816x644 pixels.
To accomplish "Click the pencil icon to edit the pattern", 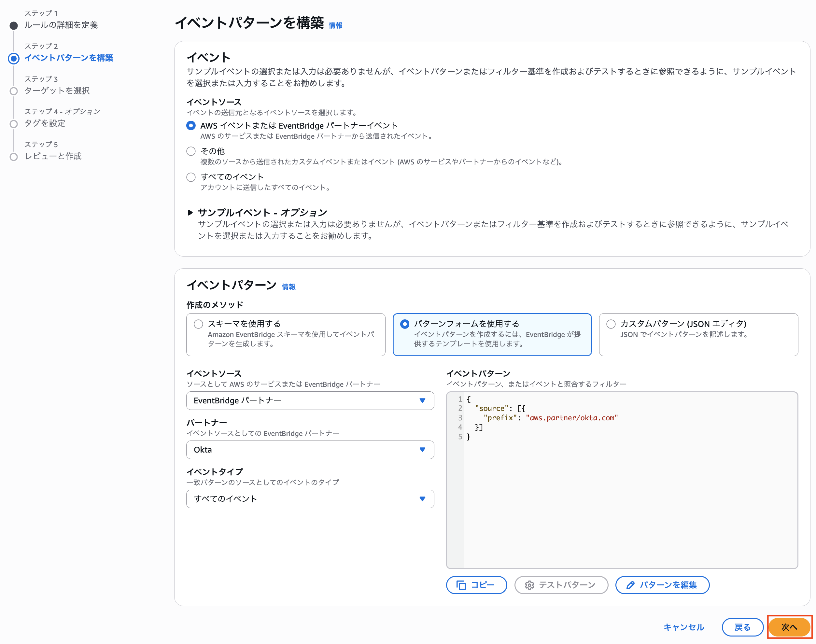I will coord(630,585).
